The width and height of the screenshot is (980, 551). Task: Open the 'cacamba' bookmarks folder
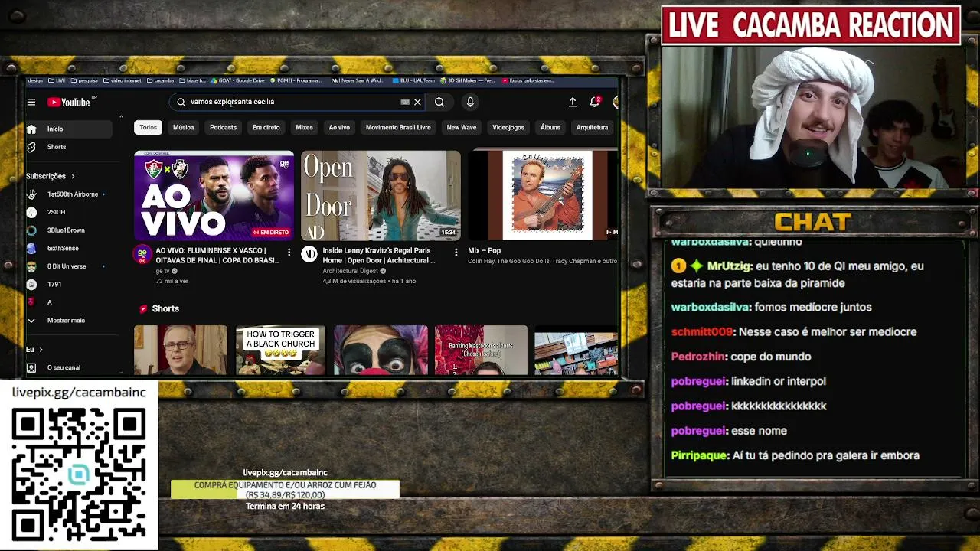(162, 80)
